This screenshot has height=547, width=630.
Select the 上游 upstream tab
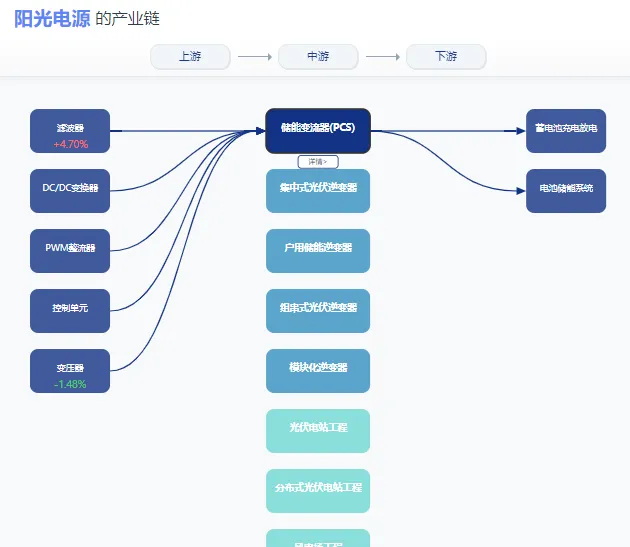tap(190, 57)
